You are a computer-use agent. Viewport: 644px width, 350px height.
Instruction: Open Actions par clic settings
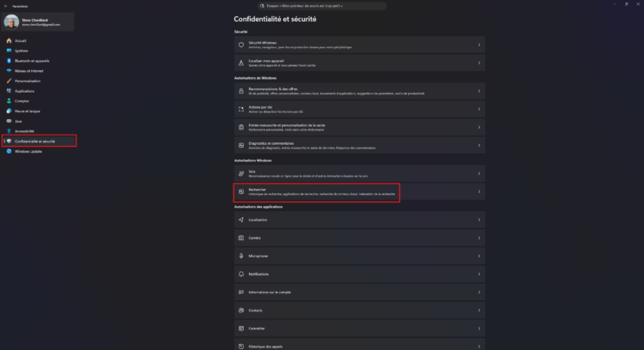(360, 109)
